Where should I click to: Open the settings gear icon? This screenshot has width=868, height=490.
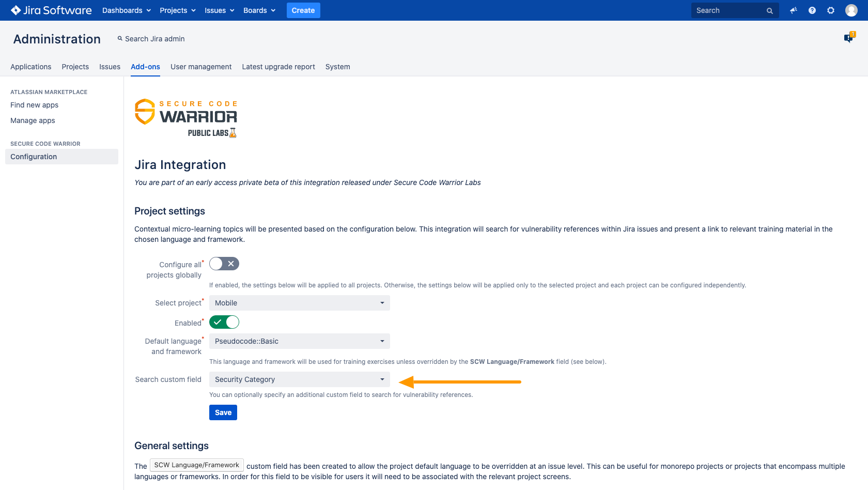(831, 10)
